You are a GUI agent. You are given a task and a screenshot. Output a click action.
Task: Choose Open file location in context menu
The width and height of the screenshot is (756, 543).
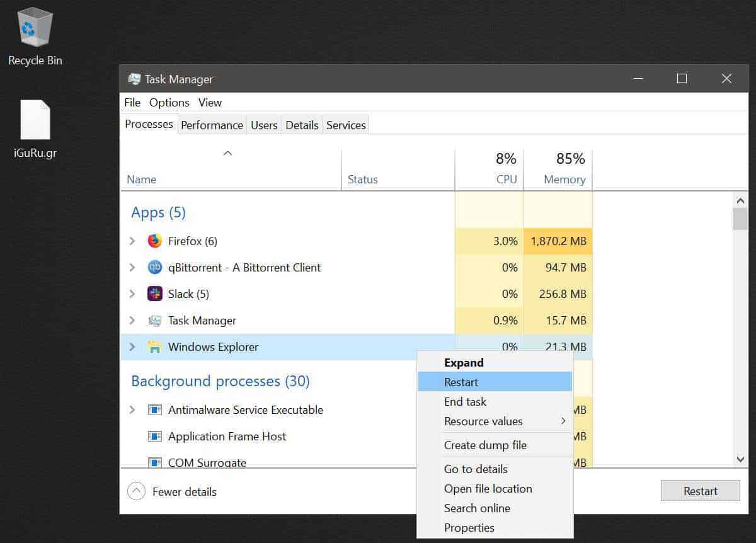[495, 488]
